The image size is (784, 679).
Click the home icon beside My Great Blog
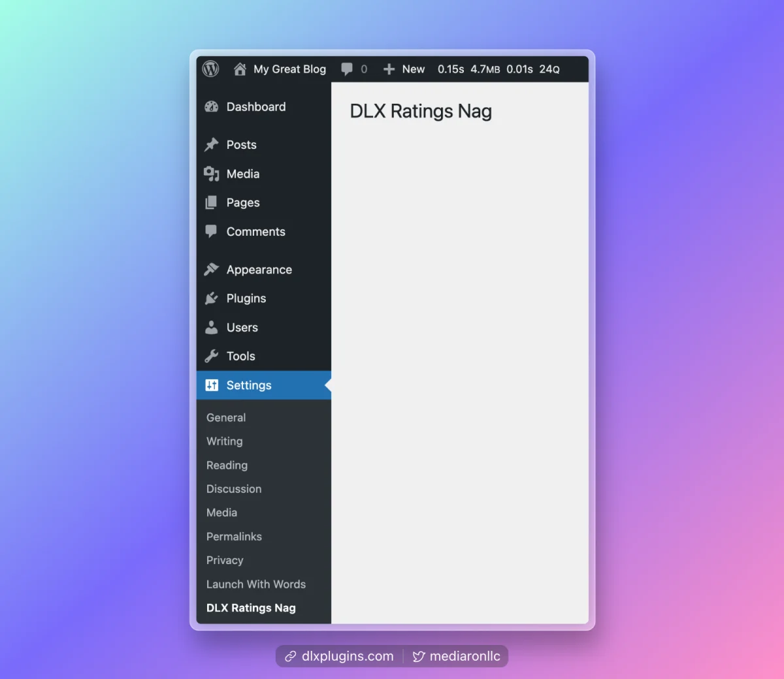(x=240, y=69)
